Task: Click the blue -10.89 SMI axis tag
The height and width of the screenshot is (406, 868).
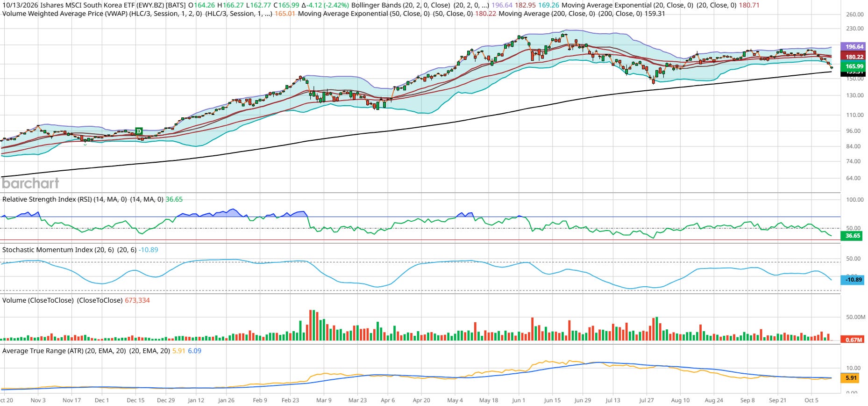Action: click(853, 280)
